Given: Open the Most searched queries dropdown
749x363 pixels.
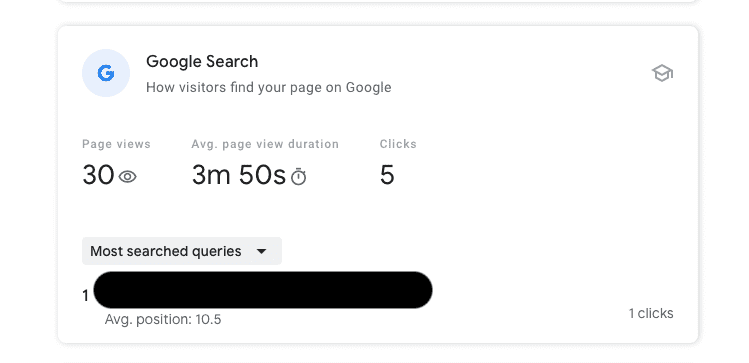Looking at the screenshot, I should coord(182,251).
